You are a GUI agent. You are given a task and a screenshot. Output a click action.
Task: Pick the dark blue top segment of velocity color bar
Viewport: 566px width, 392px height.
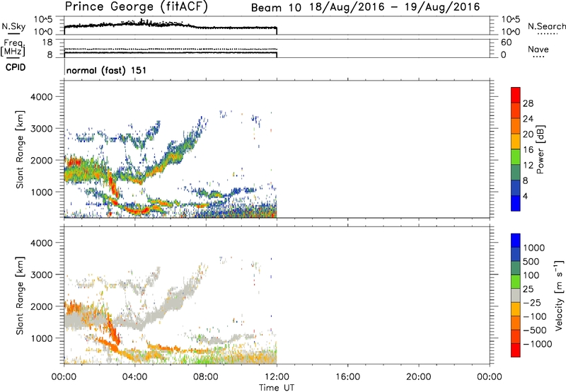[x=516, y=241]
